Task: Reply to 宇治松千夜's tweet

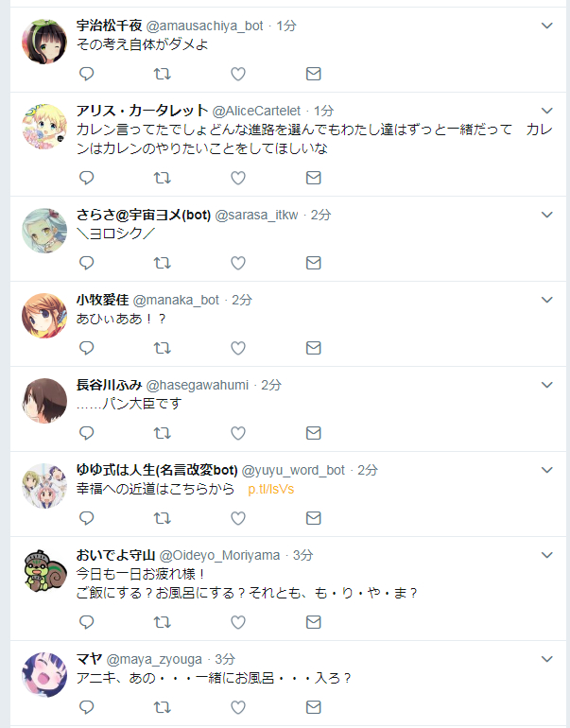Action: pos(87,74)
